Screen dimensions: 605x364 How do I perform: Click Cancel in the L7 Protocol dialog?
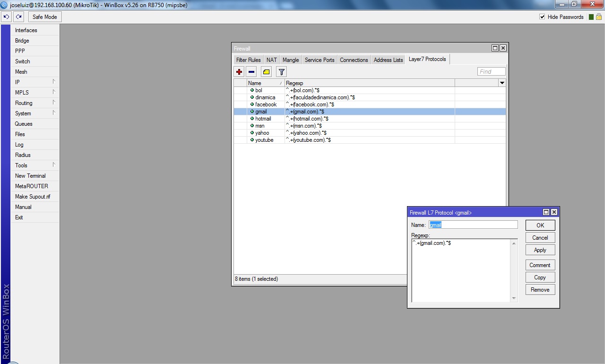540,238
